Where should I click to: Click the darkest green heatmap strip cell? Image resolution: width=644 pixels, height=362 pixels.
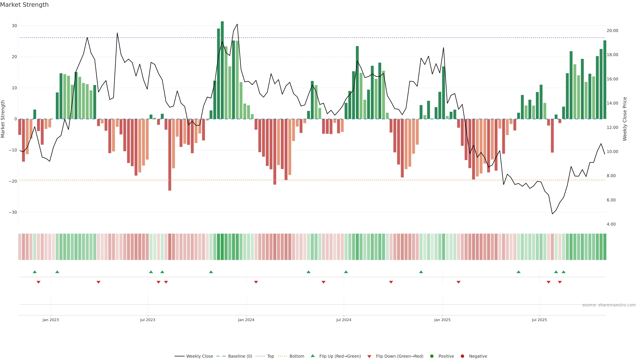tap(222, 247)
